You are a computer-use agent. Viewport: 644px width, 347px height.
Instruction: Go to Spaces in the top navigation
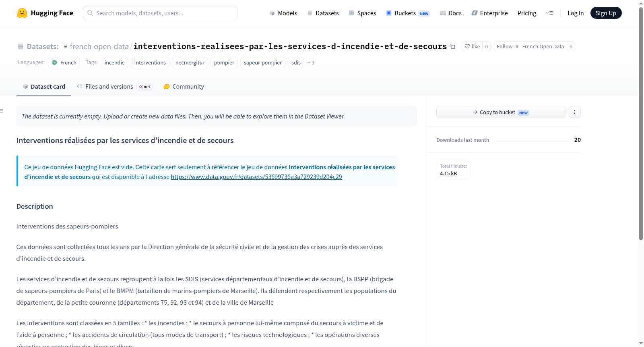click(x=362, y=13)
